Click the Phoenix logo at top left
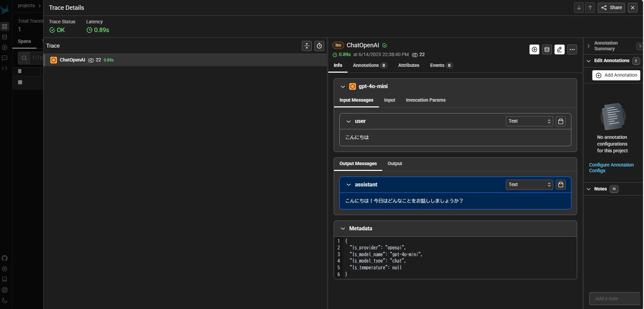The image size is (644, 309). coord(5,10)
